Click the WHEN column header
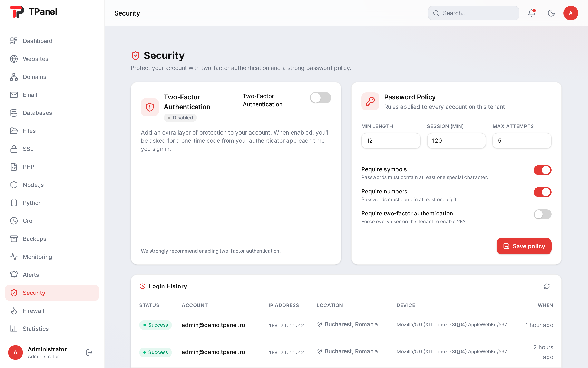Viewport: 588px width, 368px height. [x=545, y=305]
